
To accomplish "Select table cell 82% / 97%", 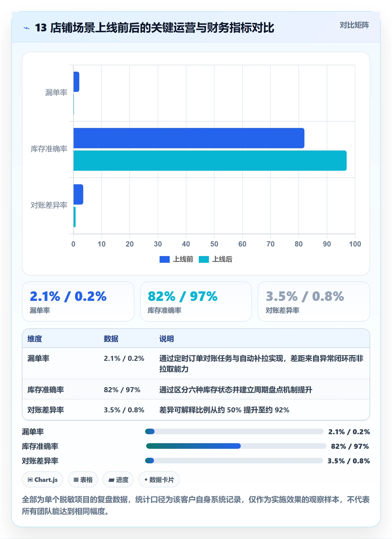I will 122,390.
